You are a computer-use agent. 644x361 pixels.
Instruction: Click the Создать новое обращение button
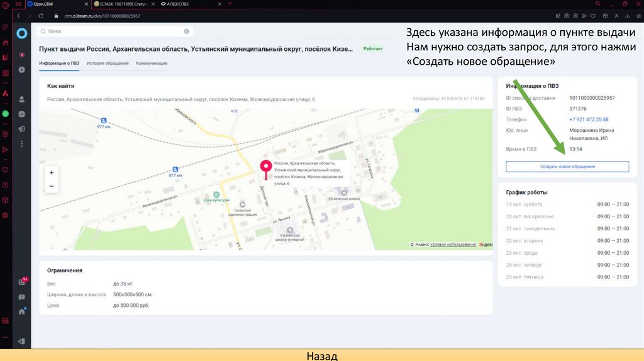click(567, 167)
